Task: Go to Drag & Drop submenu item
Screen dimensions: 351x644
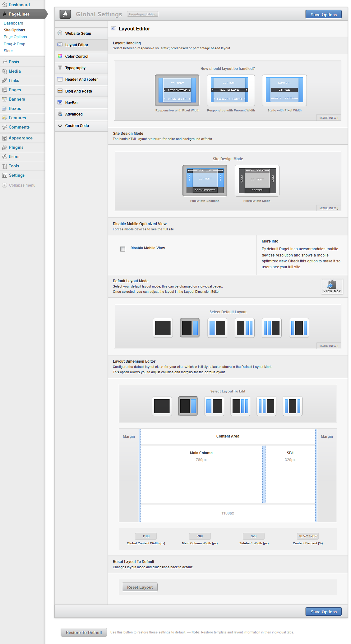Action: pos(14,44)
